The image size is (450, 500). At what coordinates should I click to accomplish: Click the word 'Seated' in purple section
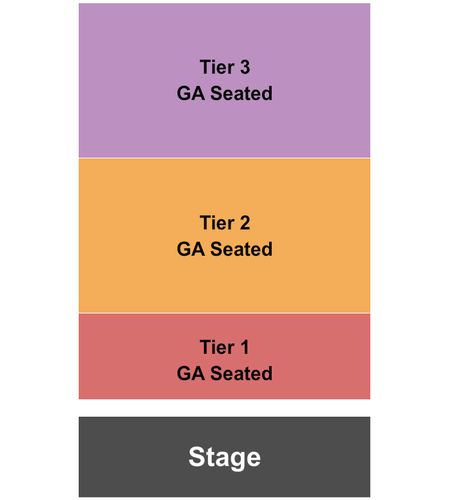pos(241,93)
